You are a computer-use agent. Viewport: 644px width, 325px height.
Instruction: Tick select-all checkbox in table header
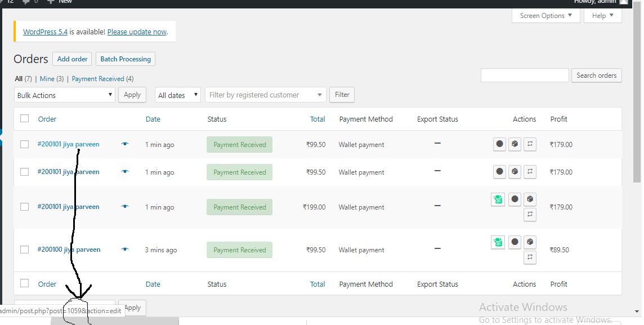point(25,119)
